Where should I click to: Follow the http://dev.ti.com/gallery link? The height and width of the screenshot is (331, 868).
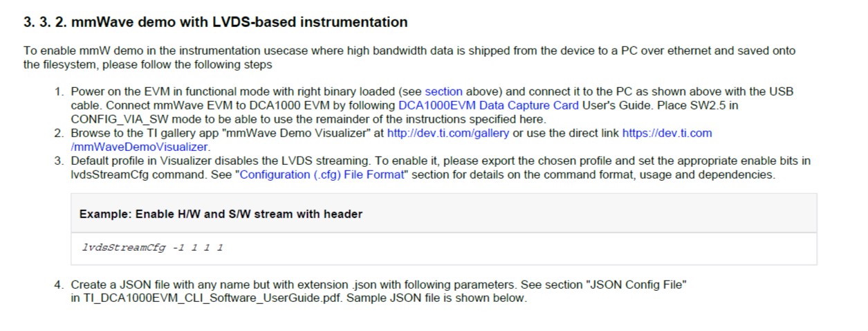(448, 133)
